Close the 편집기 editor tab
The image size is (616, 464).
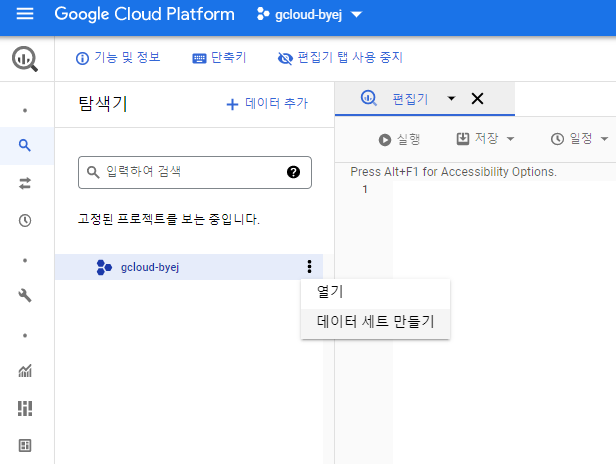[477, 98]
